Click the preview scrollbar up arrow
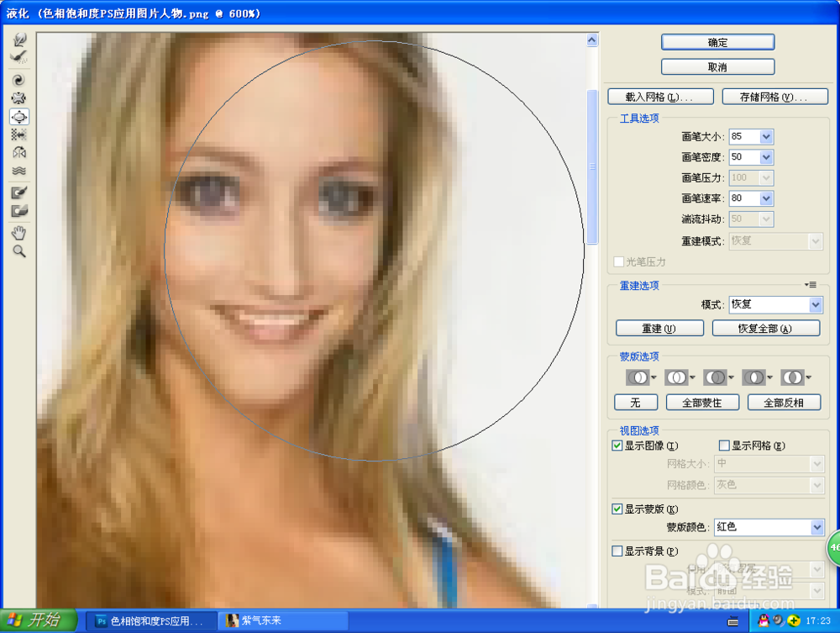The width and height of the screenshot is (840, 633). click(592, 40)
